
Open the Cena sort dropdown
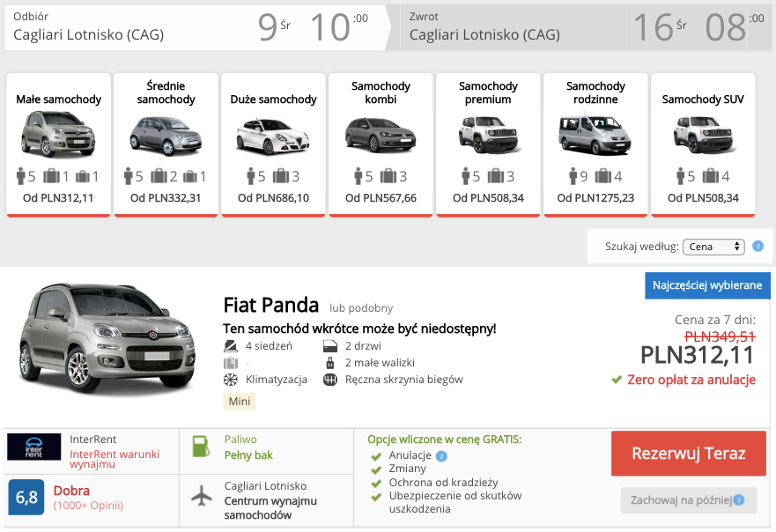pos(713,247)
